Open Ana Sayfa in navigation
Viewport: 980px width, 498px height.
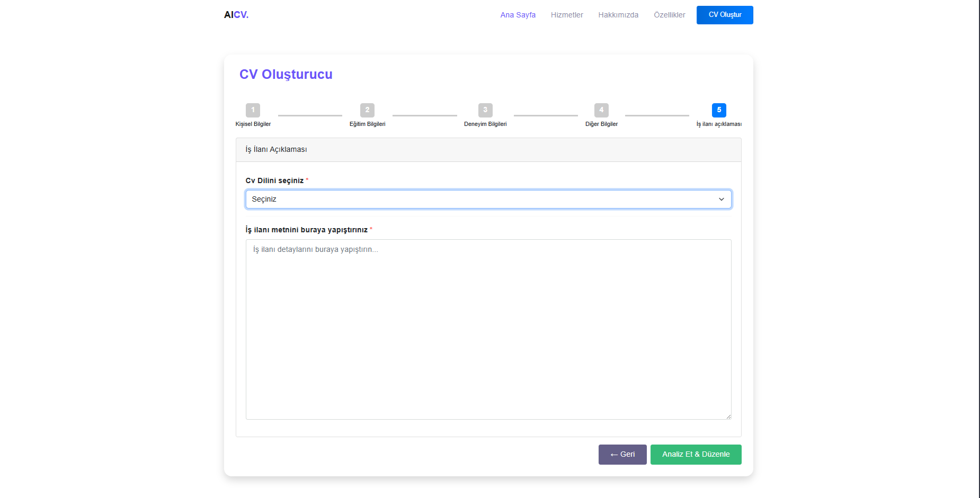[518, 15]
